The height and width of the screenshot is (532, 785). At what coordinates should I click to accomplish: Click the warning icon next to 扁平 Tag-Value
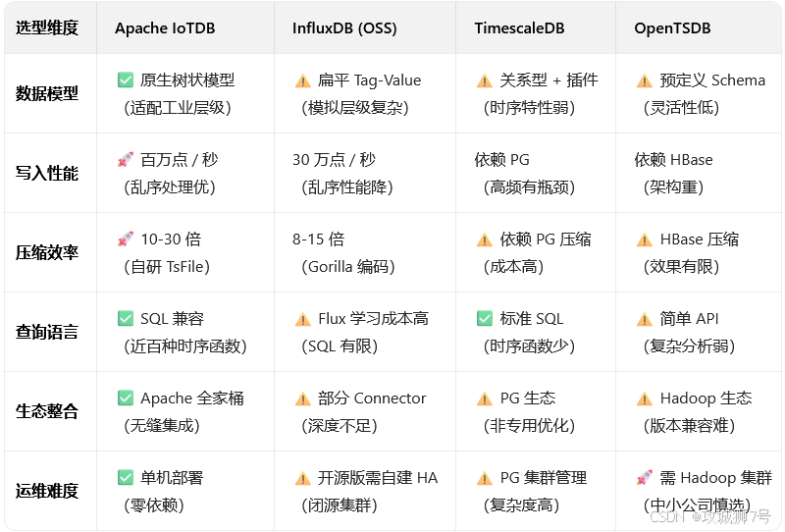303,80
